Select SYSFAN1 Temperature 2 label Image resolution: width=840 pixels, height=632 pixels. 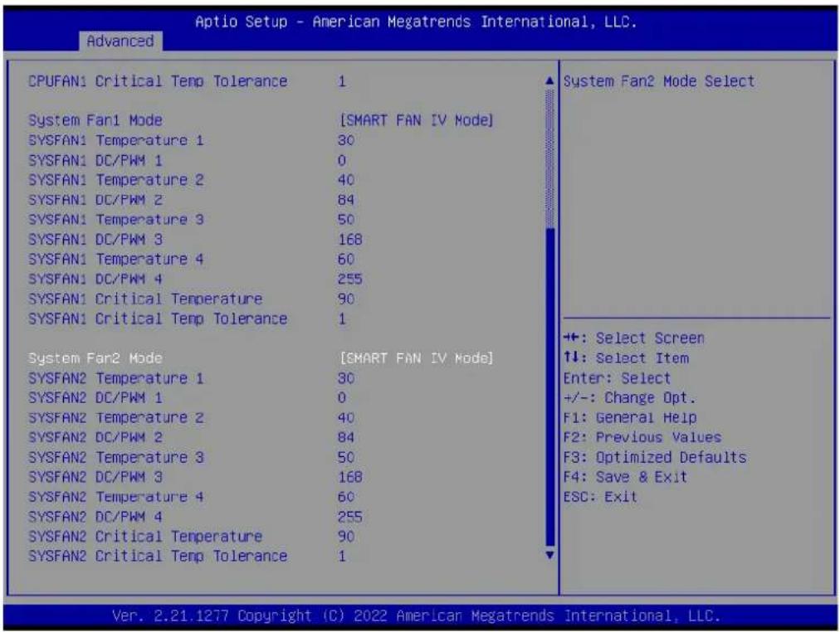coord(116,180)
